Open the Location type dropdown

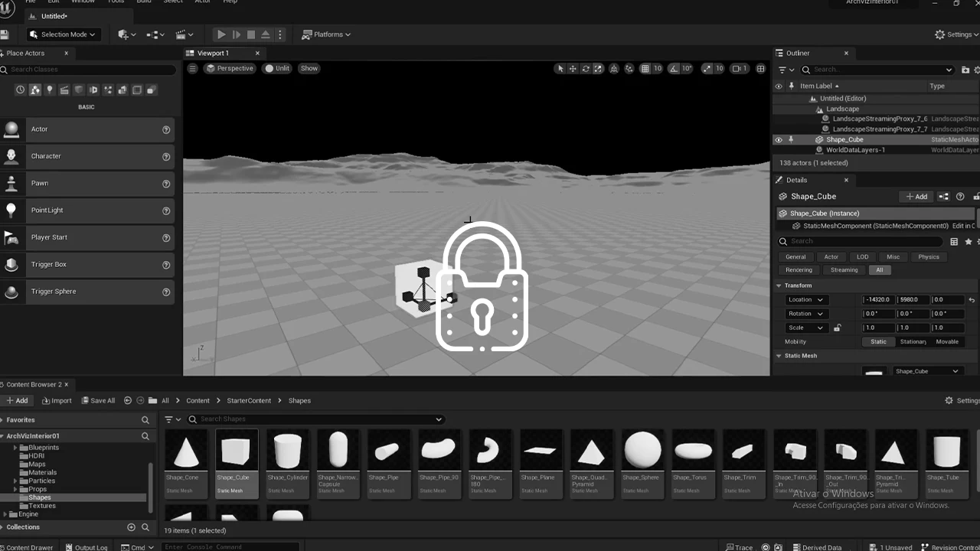[x=806, y=300]
